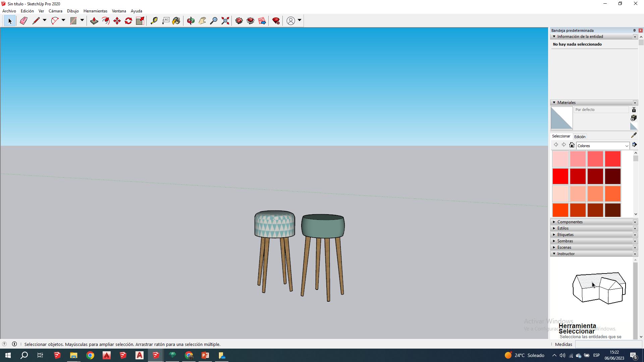Open PowerPoint from the taskbar

point(205,355)
